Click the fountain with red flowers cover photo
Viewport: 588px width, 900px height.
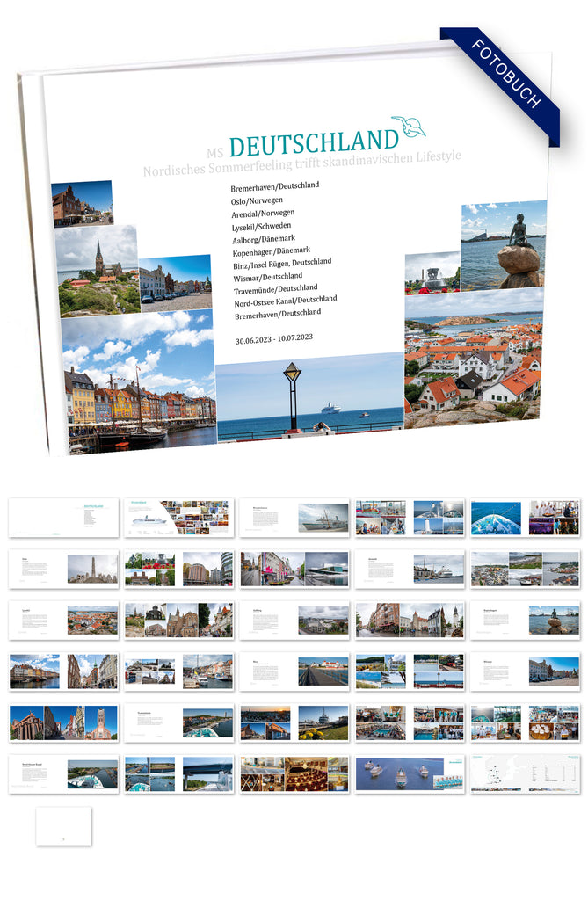(432, 273)
